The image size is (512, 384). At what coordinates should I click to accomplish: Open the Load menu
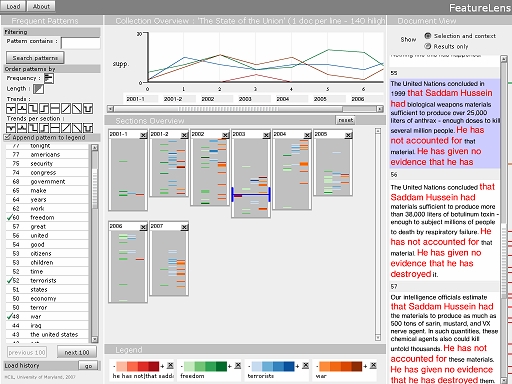pos(13,6)
